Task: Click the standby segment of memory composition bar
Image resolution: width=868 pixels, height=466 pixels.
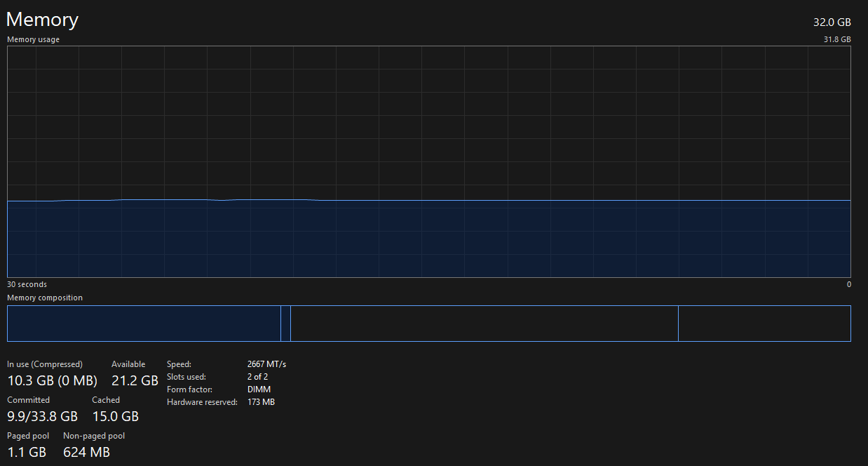Action: point(484,324)
